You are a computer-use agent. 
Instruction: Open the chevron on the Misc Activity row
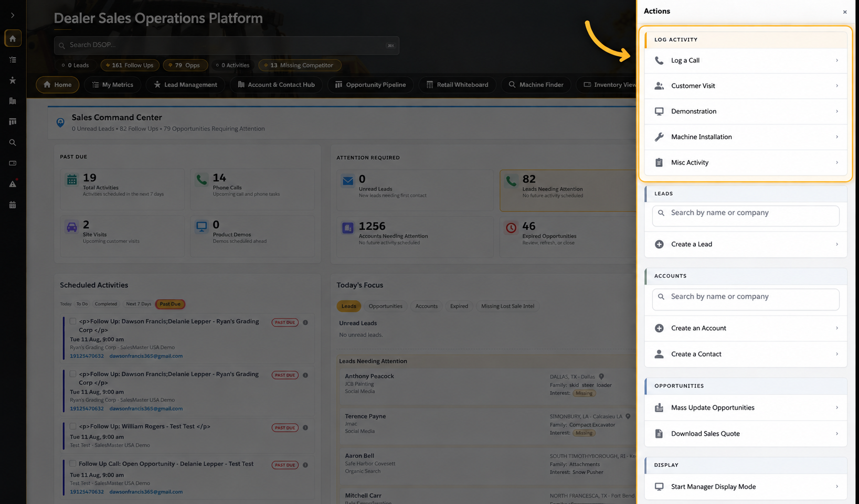[837, 163]
